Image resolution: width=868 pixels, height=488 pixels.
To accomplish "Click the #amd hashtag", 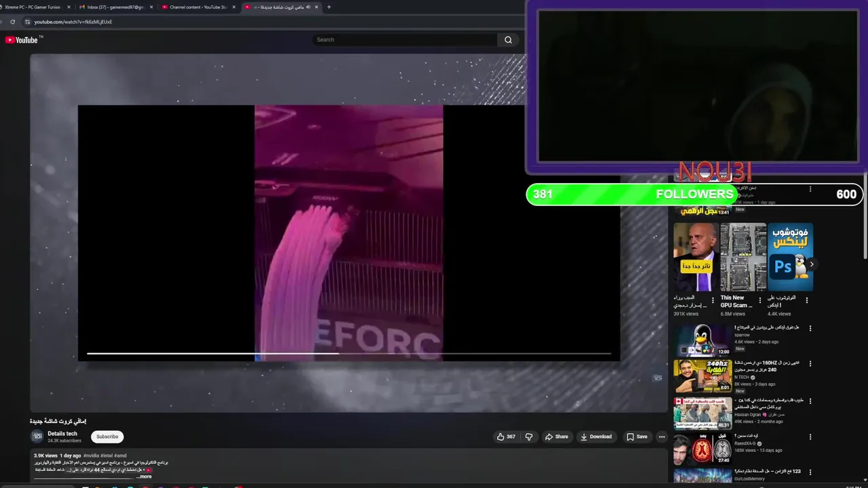I will pos(120,455).
